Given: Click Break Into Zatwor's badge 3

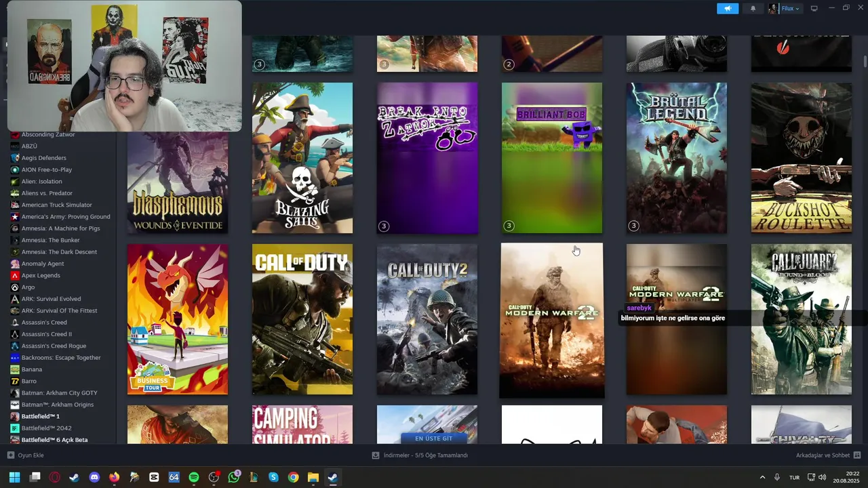Looking at the screenshot, I should click(384, 226).
